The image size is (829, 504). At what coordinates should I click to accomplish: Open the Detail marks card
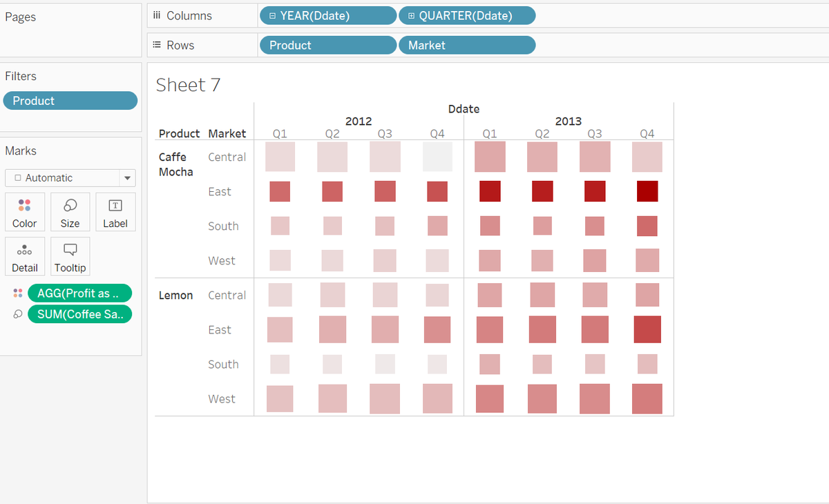point(24,256)
